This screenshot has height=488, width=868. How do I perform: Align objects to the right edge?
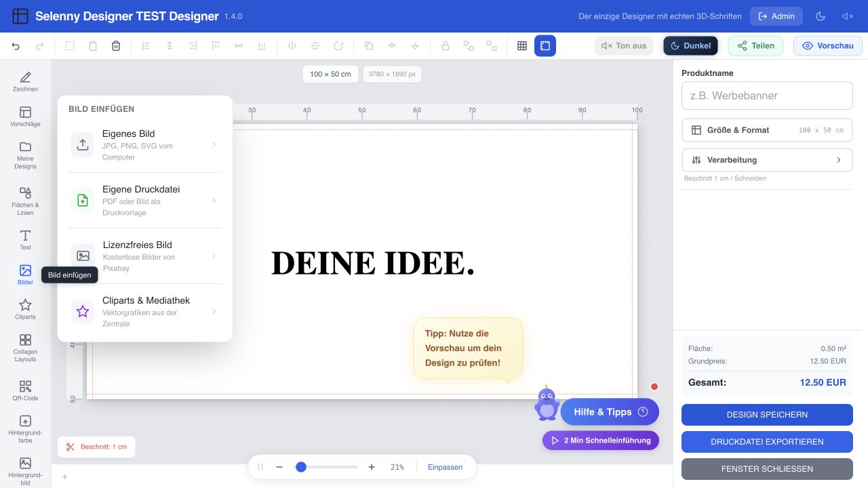[193, 46]
